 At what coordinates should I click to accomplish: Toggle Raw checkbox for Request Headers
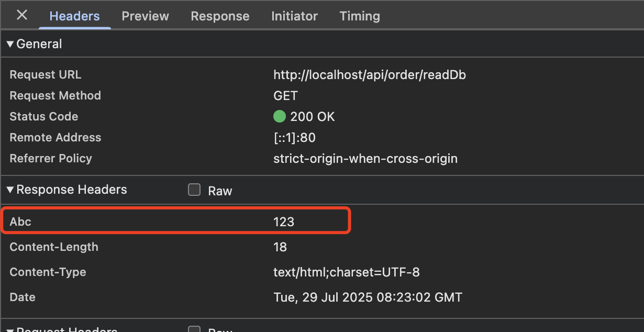point(194,330)
